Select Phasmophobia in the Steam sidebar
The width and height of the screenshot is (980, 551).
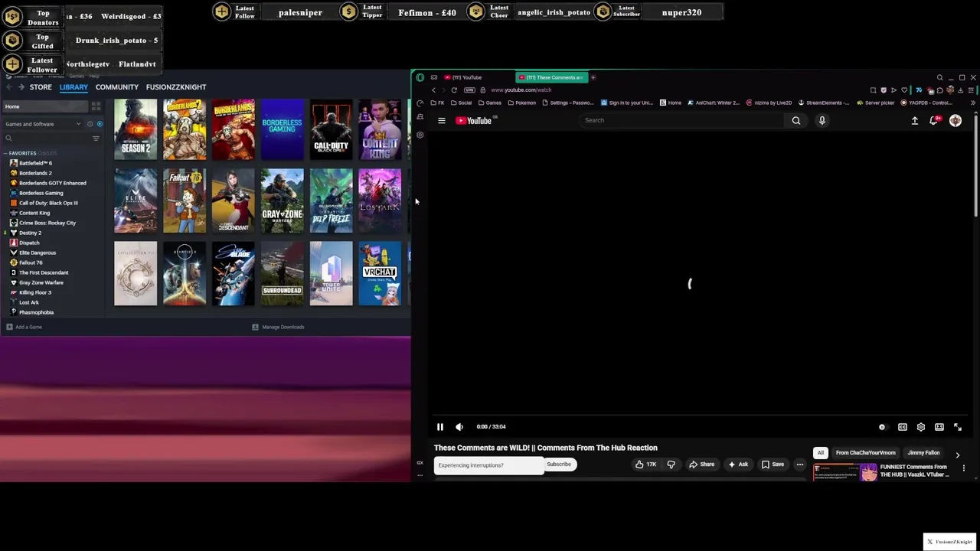[36, 312]
